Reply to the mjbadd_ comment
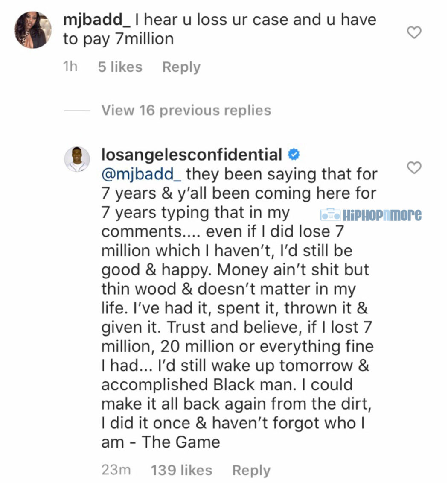The image size is (448, 483). pos(181,67)
